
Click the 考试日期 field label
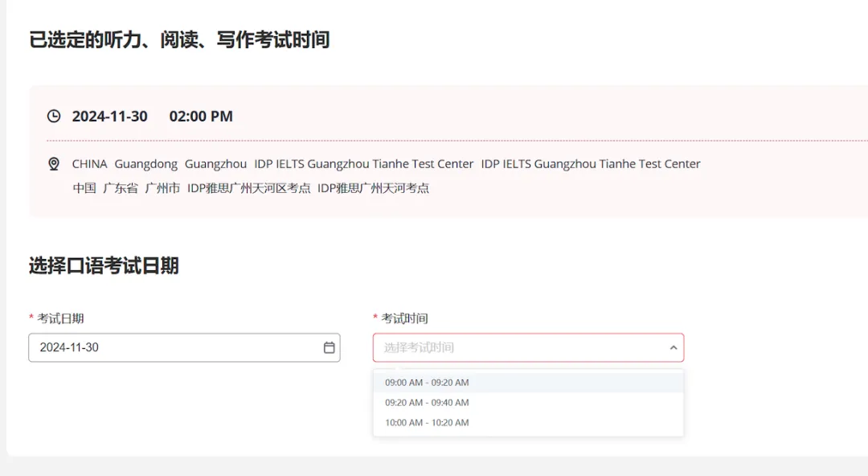point(60,318)
